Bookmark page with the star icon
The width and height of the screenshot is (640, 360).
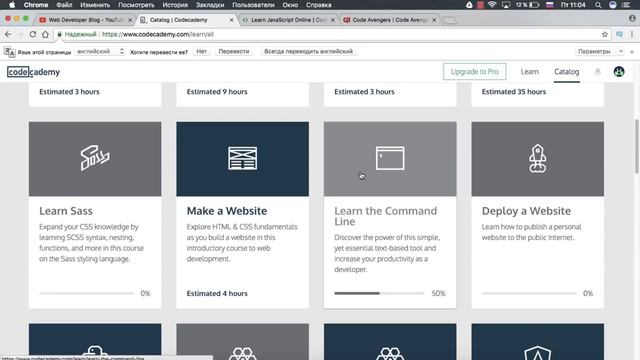tap(605, 34)
